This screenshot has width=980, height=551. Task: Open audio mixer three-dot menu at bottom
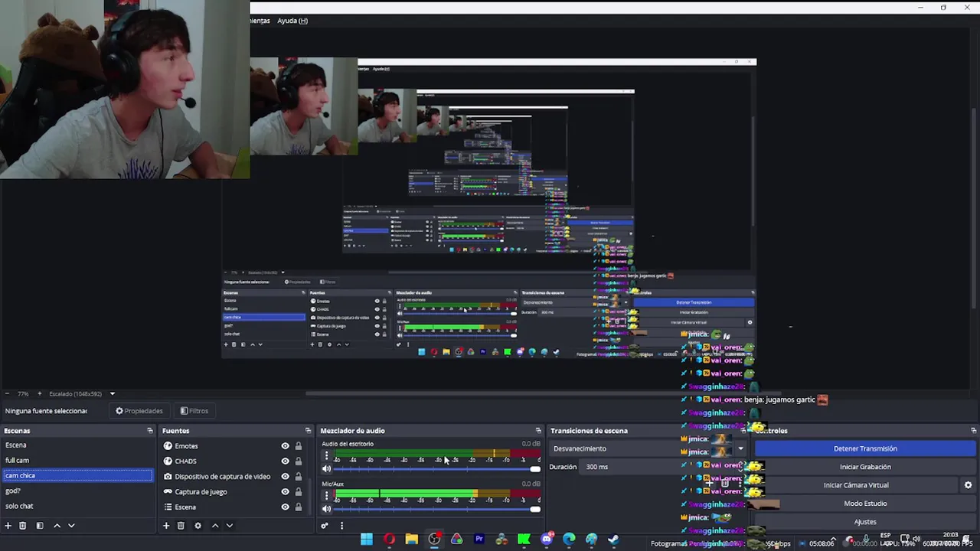341,526
